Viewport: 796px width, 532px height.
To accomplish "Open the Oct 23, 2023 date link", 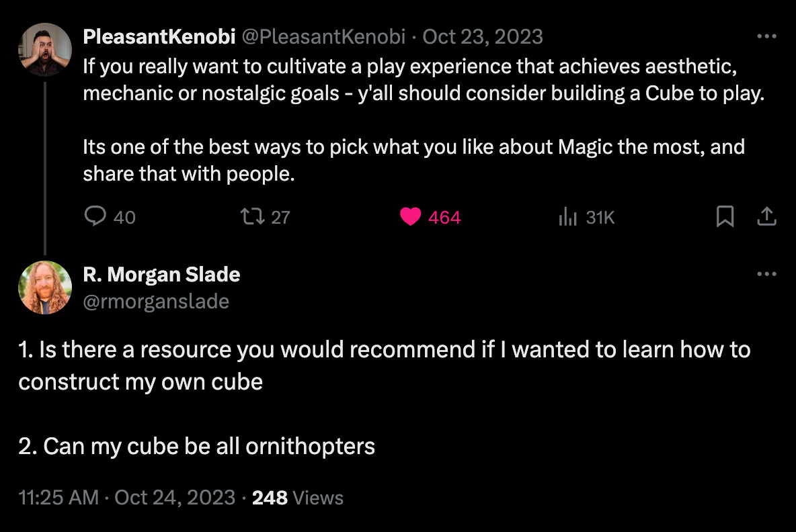I will [x=483, y=36].
